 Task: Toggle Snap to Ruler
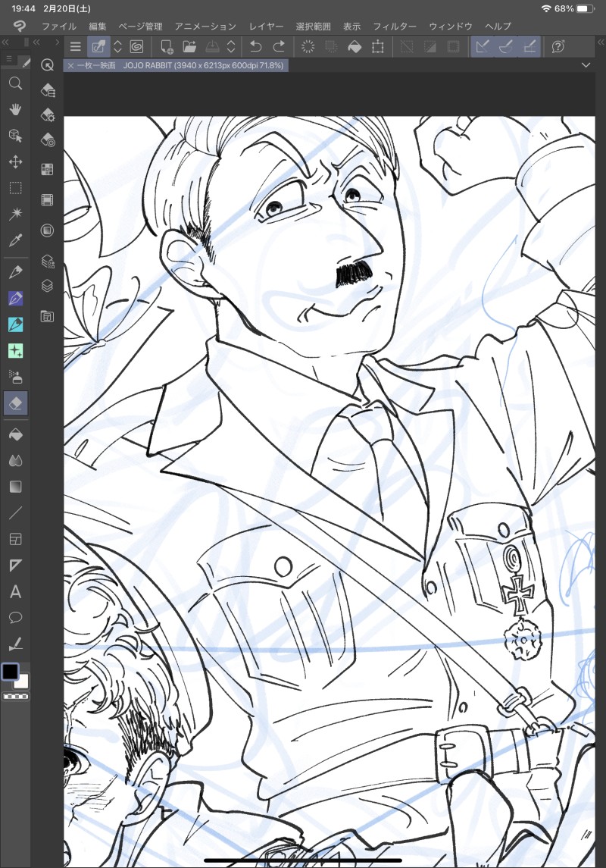(482, 47)
